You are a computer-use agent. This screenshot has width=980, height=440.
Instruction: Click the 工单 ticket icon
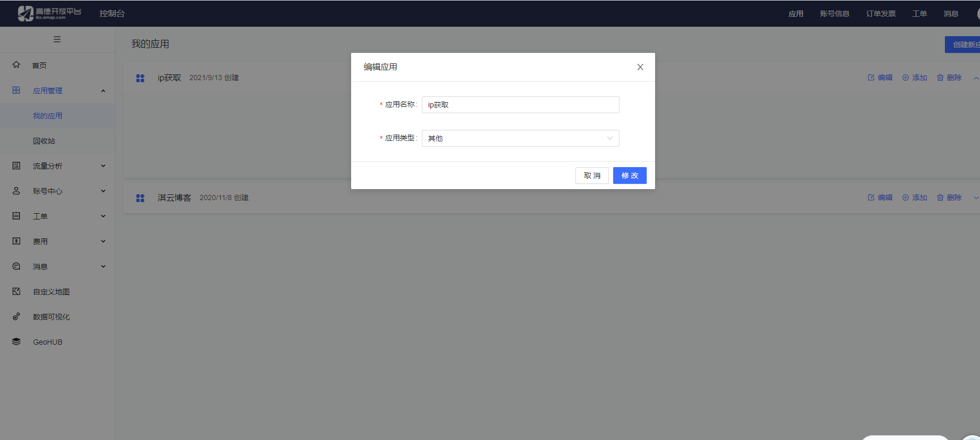click(x=16, y=216)
